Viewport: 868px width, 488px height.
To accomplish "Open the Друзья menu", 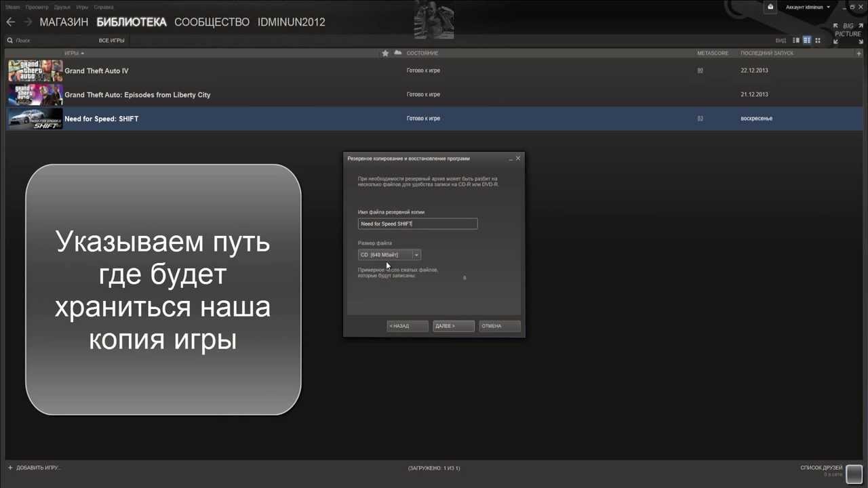I will pyautogui.click(x=62, y=7).
